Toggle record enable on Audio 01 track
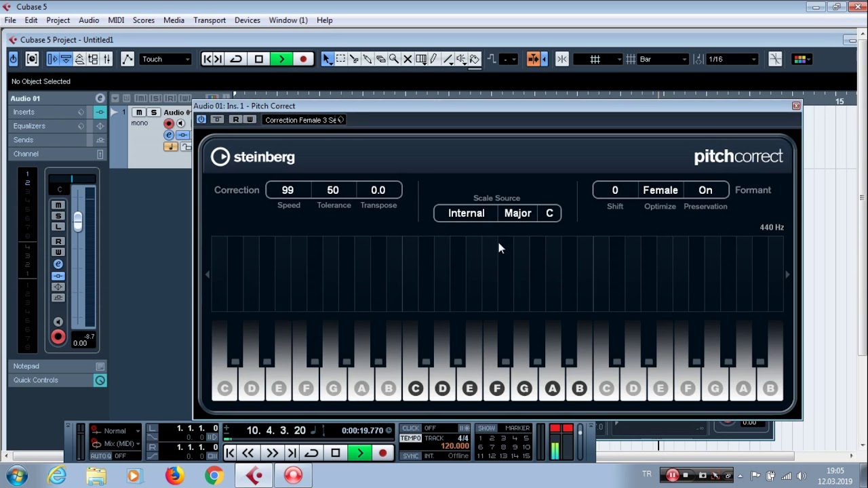The width and height of the screenshot is (868, 488). pyautogui.click(x=169, y=123)
